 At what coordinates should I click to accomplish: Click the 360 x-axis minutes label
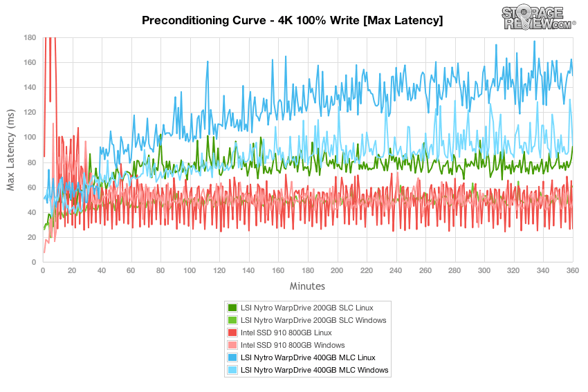pos(572,270)
